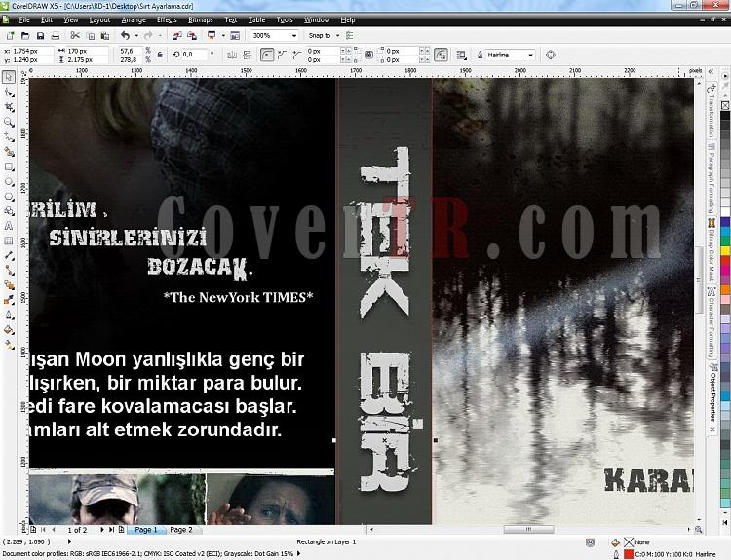The width and height of the screenshot is (731, 560).
Task: Open the undo history dropdown arrow
Action: coord(136,35)
